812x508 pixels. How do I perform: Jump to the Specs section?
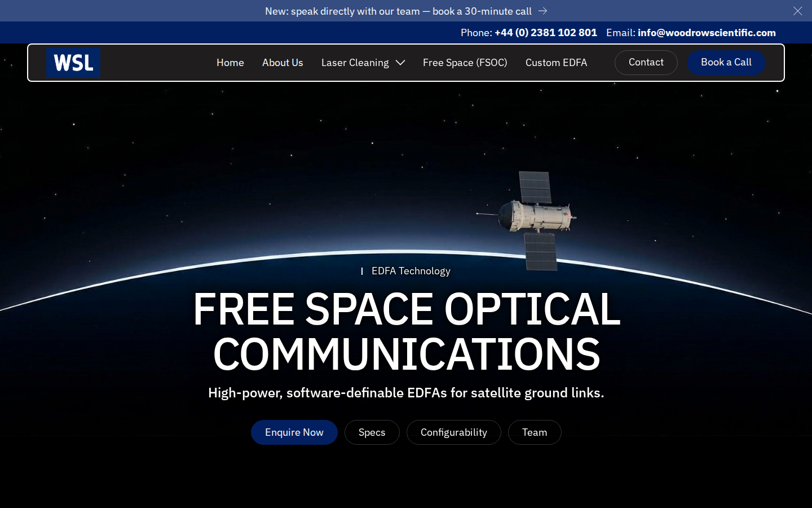click(372, 432)
